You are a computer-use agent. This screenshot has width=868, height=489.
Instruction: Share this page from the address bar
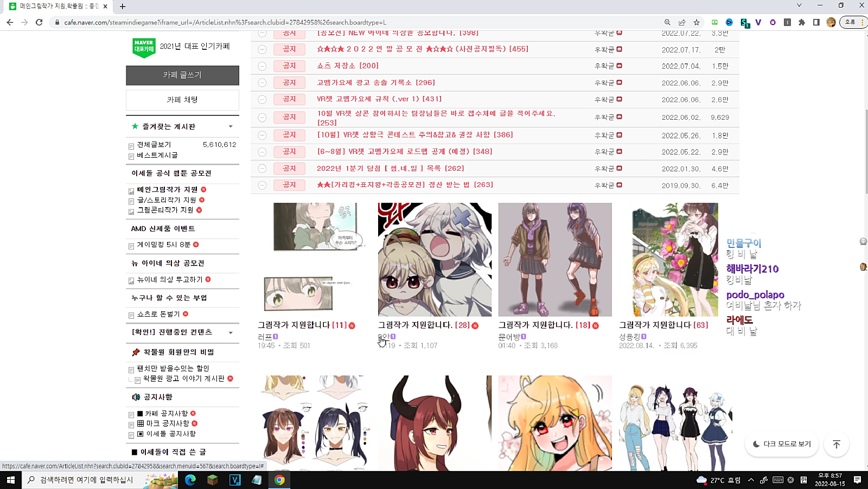[x=682, y=22]
